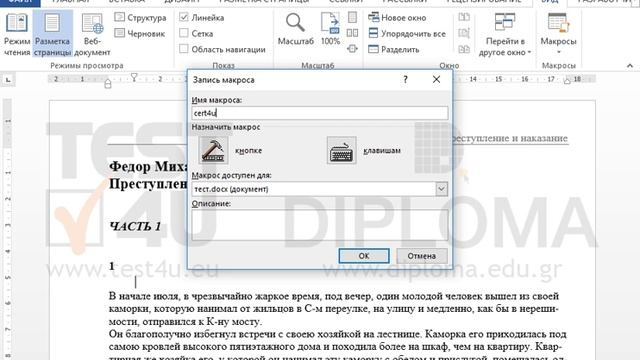This screenshot has height=360, width=640.
Task: Choose page width zoom icon
Action: pos(352,49)
